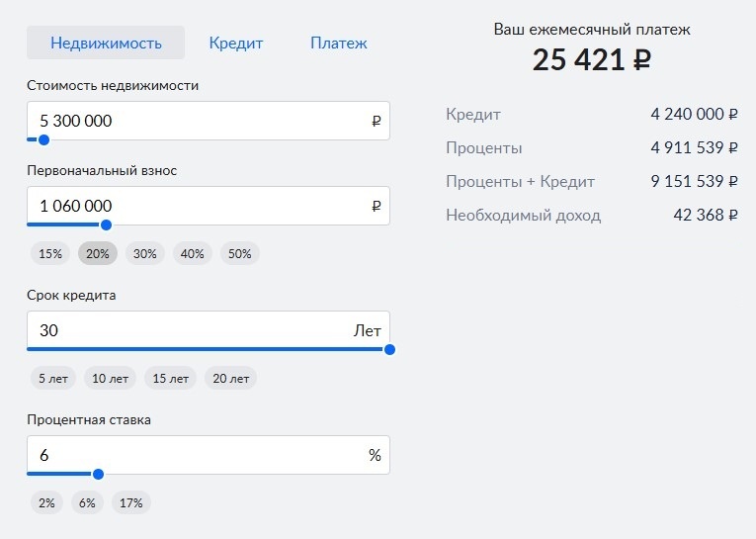Set loan term to 5 лет
This screenshot has height=539, width=756.
coord(55,379)
